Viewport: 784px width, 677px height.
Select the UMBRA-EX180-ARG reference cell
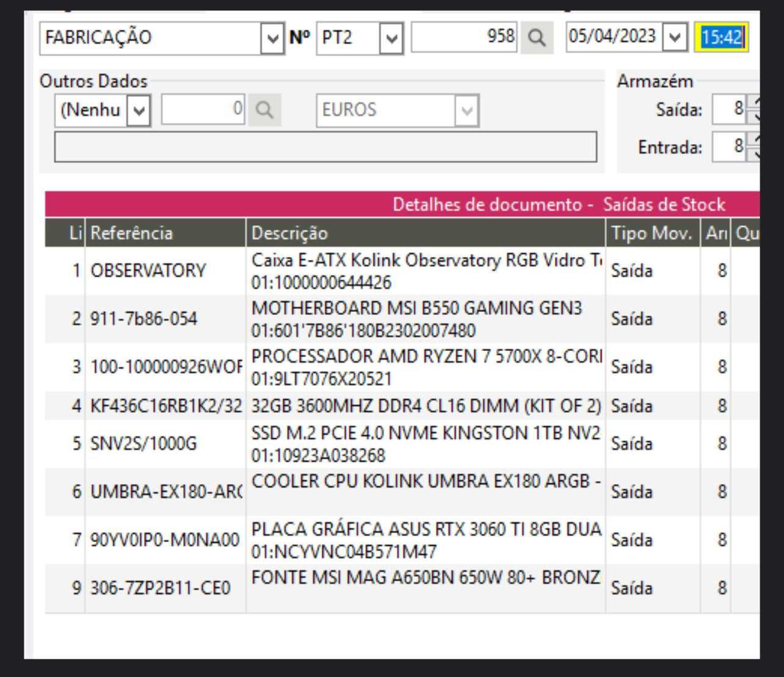coord(165,492)
